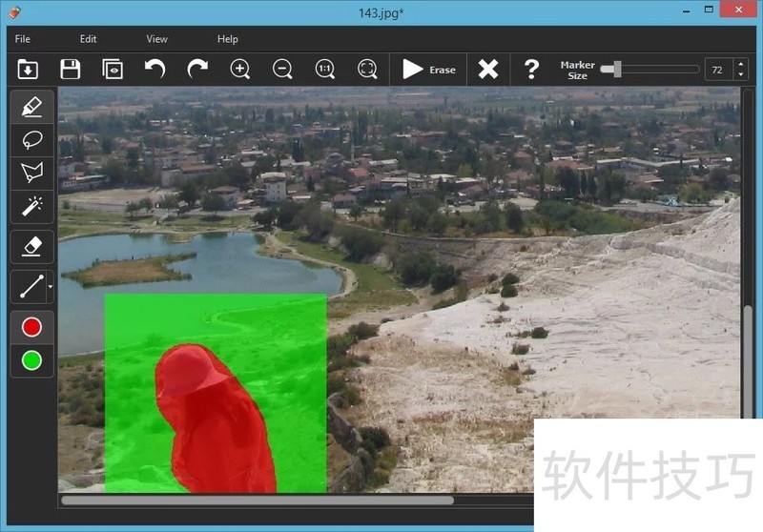Select the Lasso selection tool

31,140
